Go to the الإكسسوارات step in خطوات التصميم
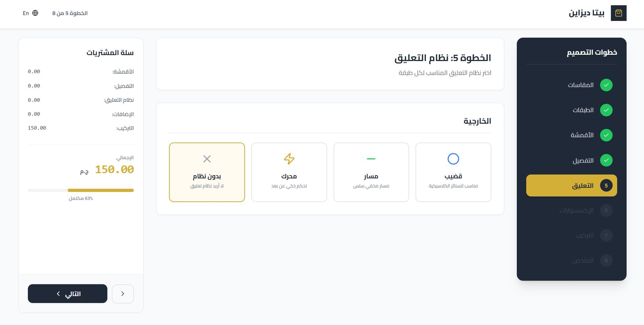Image resolution: width=644 pixels, height=325 pixels. click(571, 210)
